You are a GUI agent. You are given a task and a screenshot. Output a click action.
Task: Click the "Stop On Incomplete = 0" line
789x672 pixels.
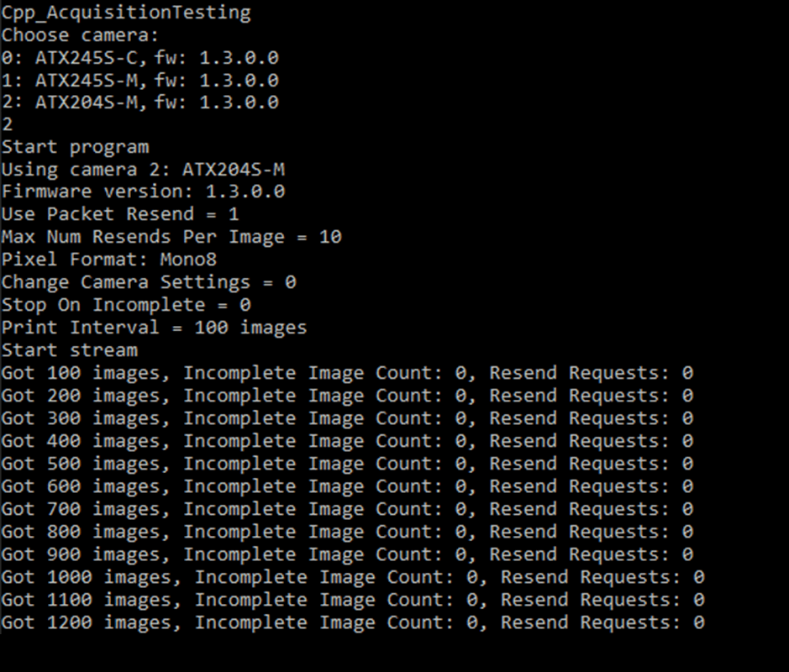tap(126, 305)
